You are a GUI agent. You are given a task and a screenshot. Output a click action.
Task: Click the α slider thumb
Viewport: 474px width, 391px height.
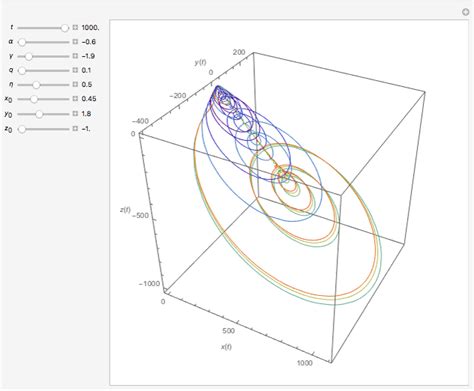pos(22,42)
